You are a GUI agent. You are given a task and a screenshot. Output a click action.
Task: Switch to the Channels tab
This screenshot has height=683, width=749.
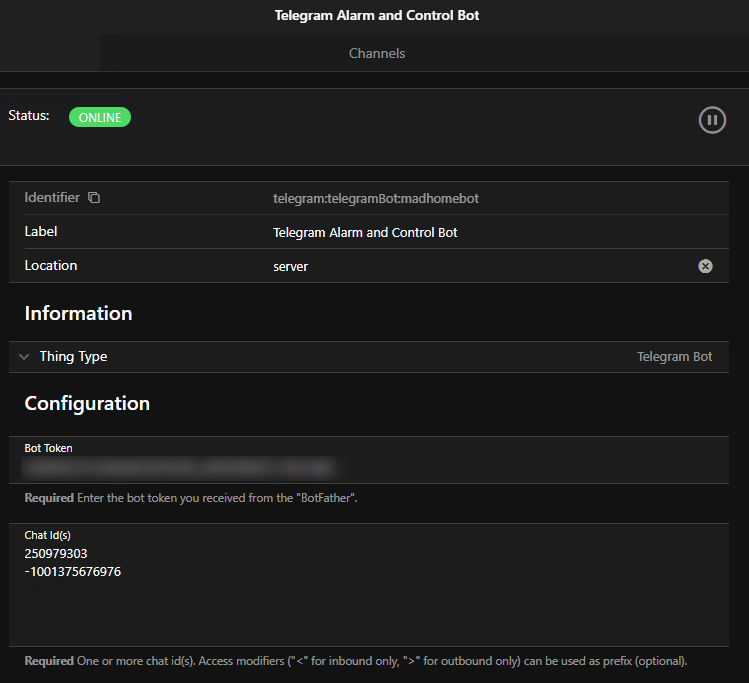377,53
